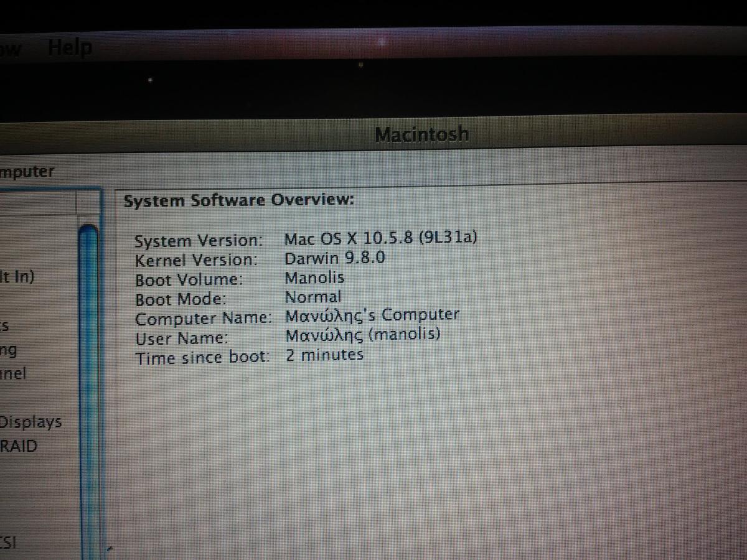Click the Boot Mode label
The image size is (747, 560).
click(x=181, y=299)
